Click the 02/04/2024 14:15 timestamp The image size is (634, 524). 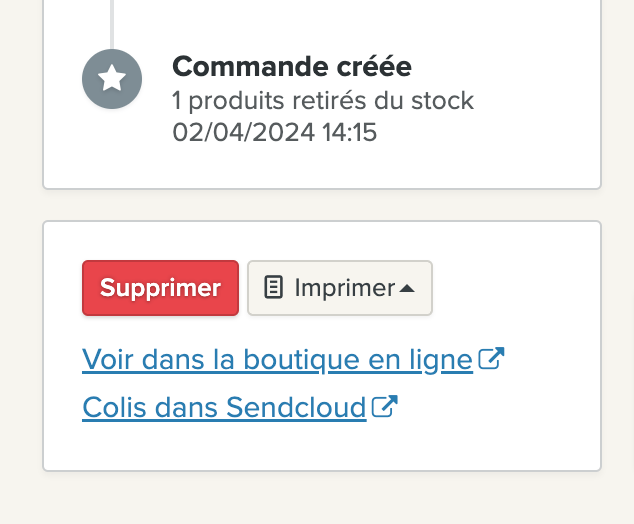tap(275, 133)
